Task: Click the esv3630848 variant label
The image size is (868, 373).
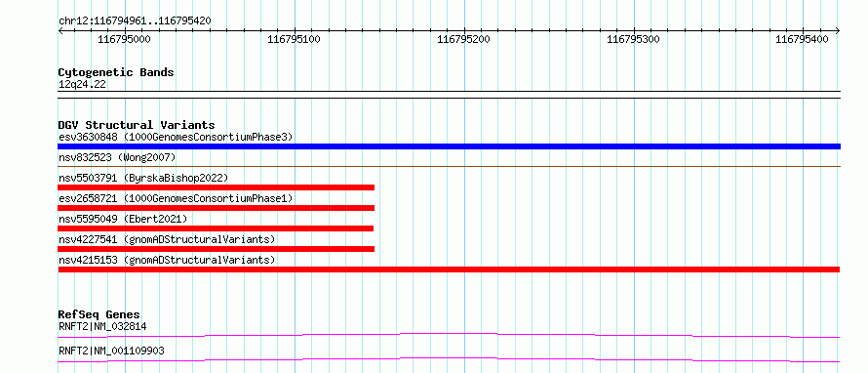Action: tap(176, 137)
